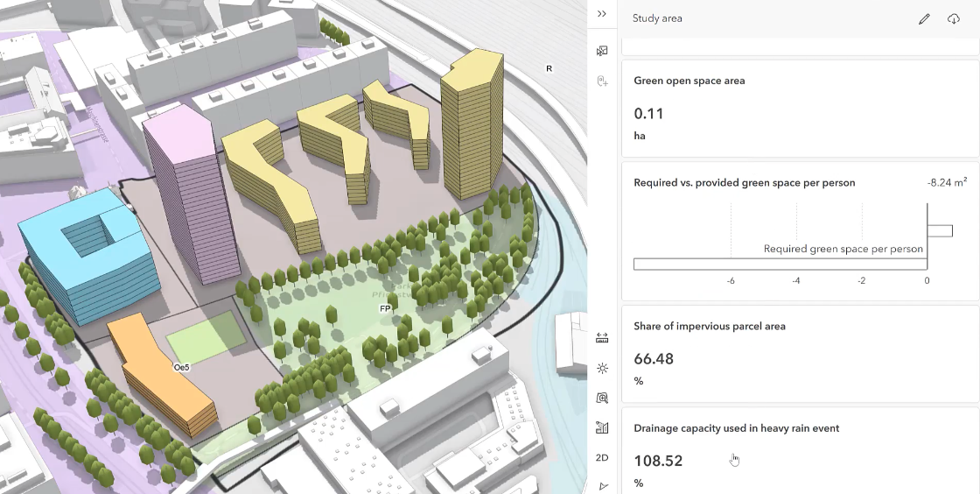Image resolution: width=980 pixels, height=494 pixels.
Task: Activate the map selection tool icon
Action: (602, 51)
